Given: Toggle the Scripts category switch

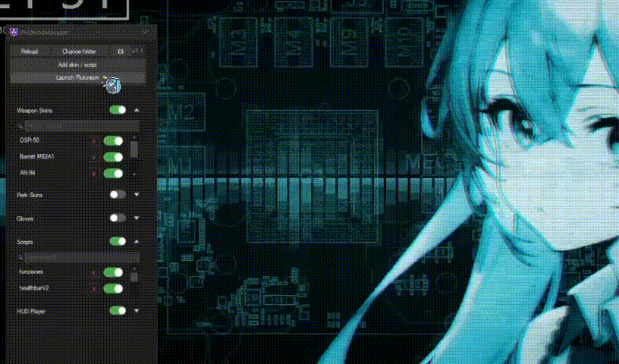Looking at the screenshot, I should tap(118, 241).
